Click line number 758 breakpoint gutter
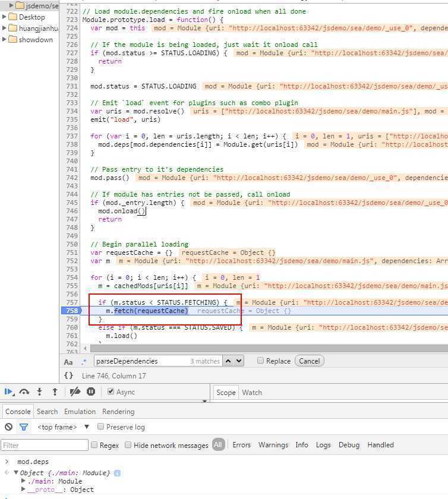The width and height of the screenshot is (448, 499). 72,311
